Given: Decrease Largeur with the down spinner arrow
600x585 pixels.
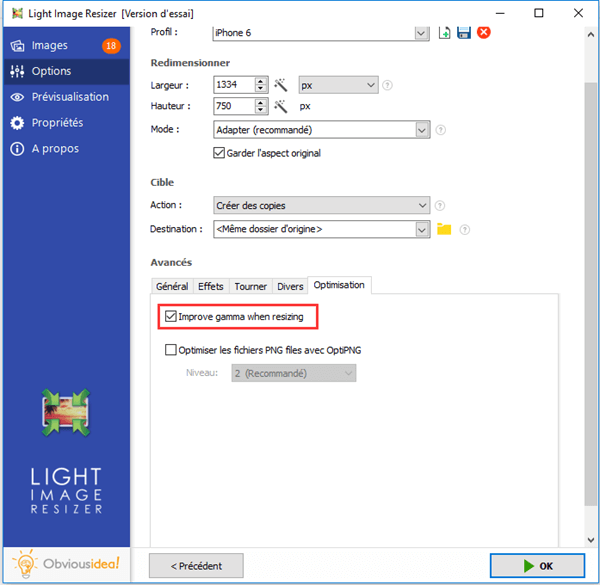Looking at the screenshot, I should 261,89.
